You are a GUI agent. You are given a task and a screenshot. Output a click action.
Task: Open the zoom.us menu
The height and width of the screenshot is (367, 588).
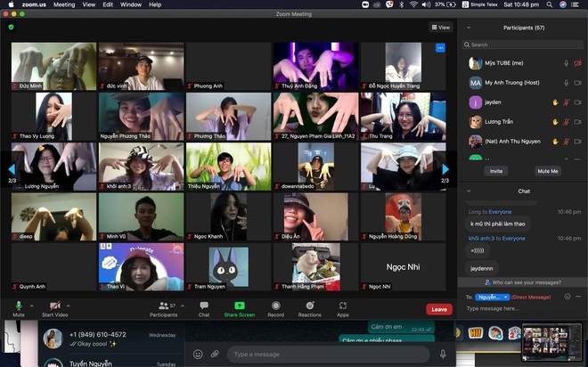coord(34,4)
